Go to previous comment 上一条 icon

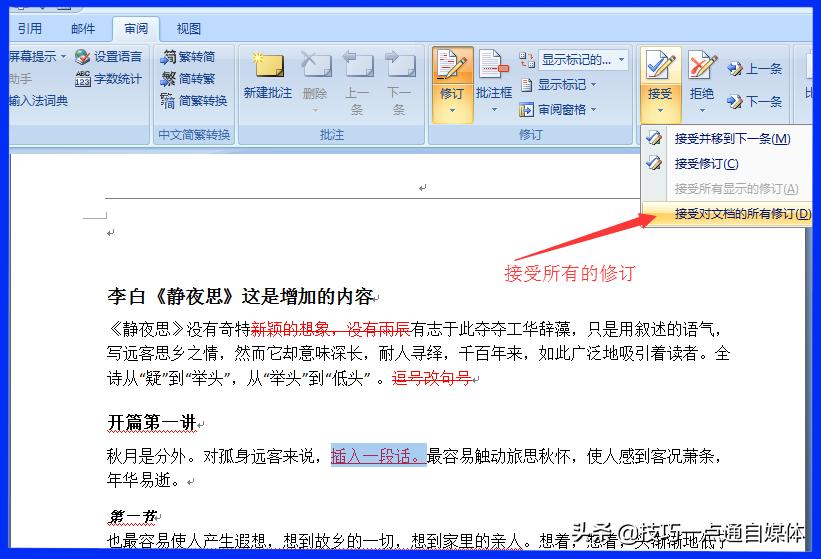point(357,65)
